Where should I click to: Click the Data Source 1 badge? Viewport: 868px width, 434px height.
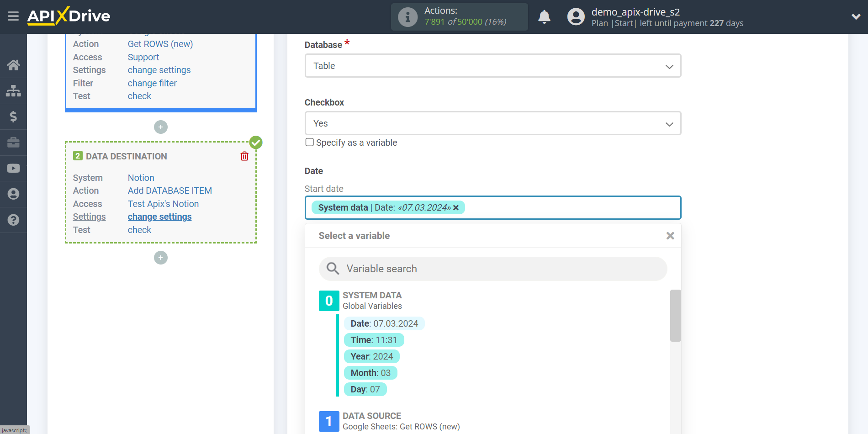tap(329, 421)
